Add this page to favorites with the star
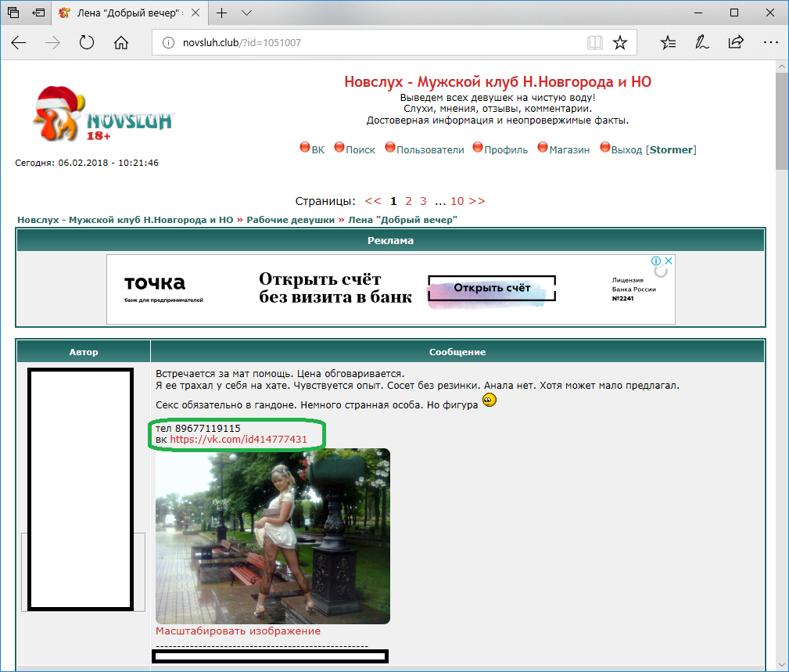This screenshot has width=789, height=672. [619, 43]
